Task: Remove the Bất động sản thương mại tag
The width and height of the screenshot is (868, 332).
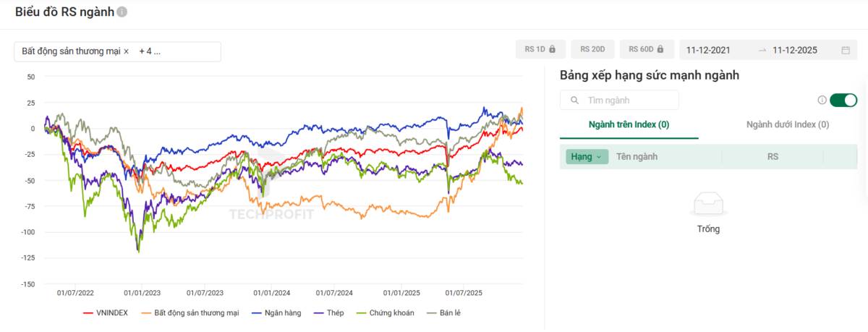Action: (x=126, y=51)
